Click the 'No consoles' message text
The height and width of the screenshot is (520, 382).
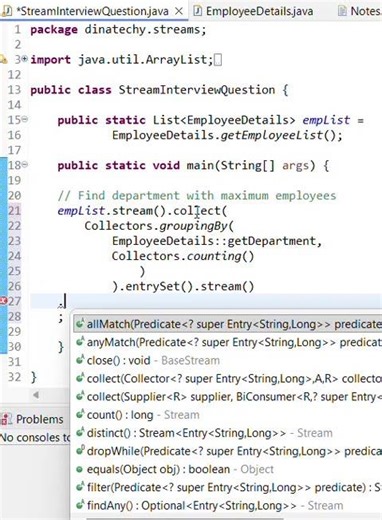[x=35, y=437]
